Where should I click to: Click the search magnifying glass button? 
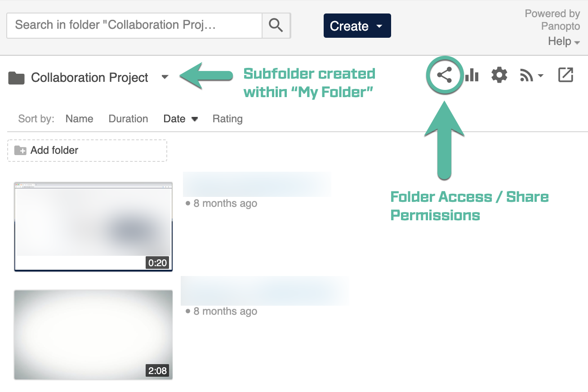(x=276, y=25)
